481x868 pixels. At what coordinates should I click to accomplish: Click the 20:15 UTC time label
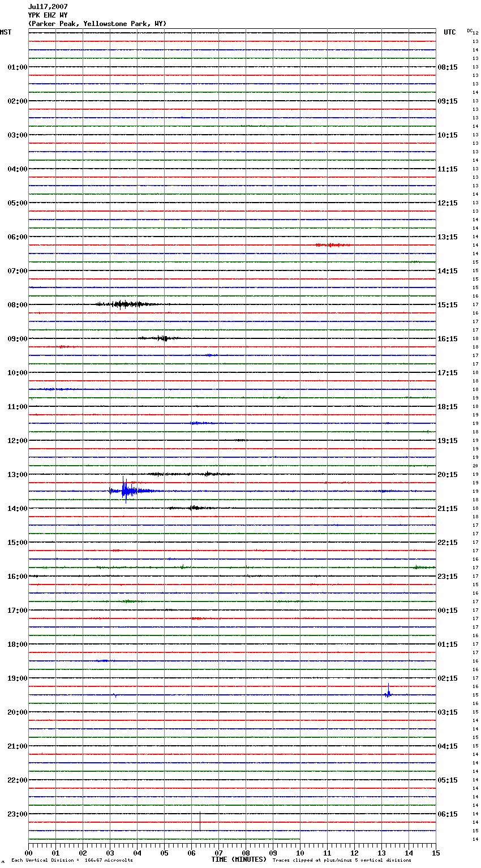click(448, 475)
